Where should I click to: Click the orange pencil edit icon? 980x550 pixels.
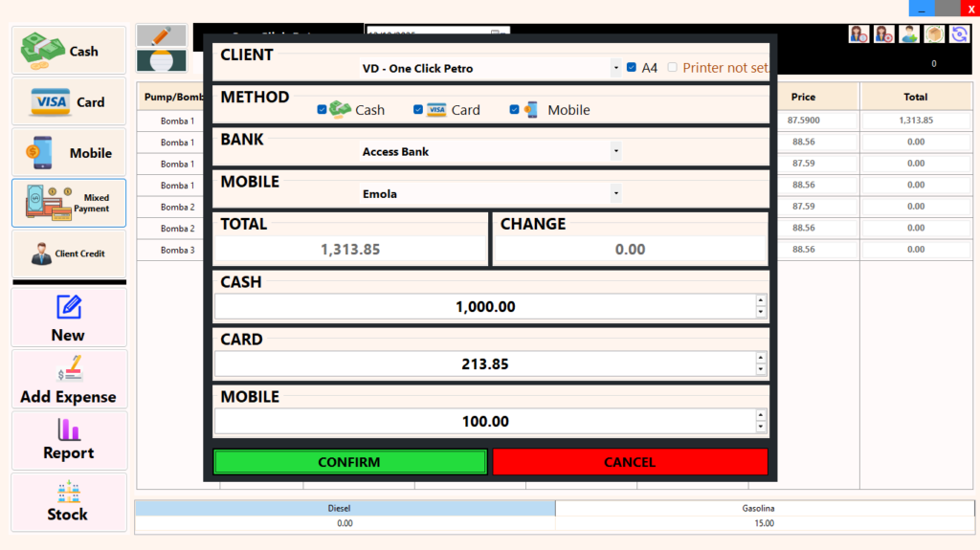tap(161, 35)
